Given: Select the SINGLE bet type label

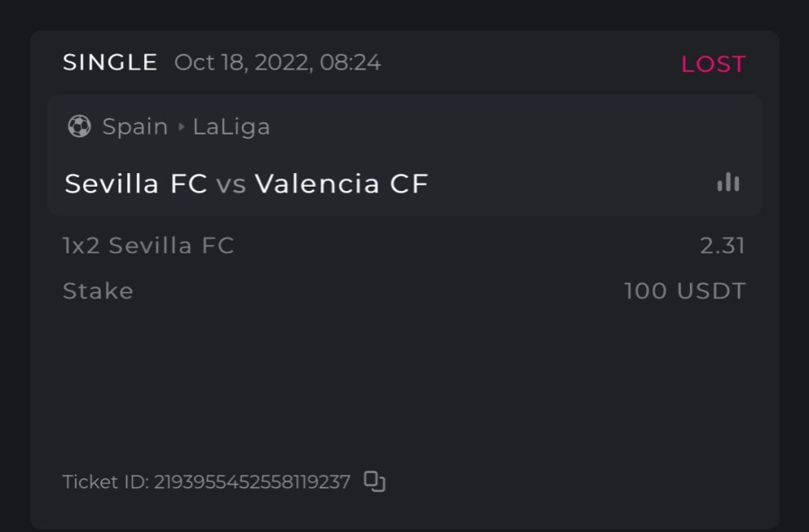Looking at the screenshot, I should [x=110, y=63].
